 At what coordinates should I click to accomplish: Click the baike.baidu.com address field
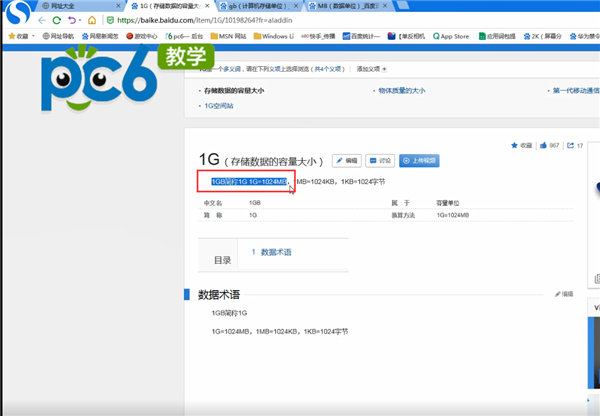205,20
